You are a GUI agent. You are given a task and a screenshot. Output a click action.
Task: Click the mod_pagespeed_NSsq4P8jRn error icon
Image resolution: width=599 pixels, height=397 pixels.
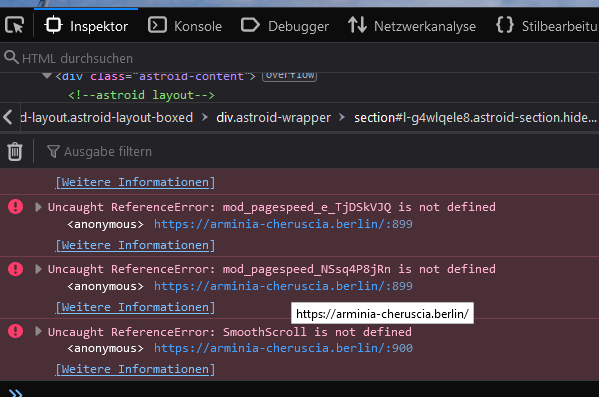click(16, 269)
